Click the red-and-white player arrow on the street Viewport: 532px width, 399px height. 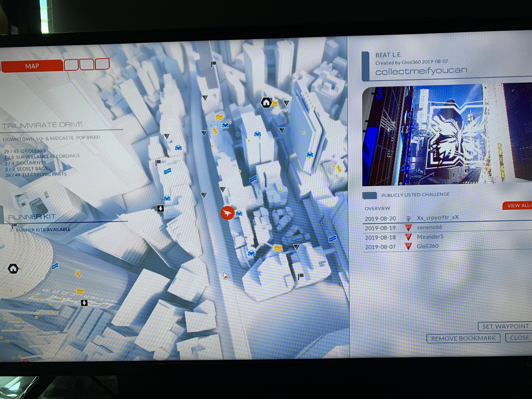point(226,276)
